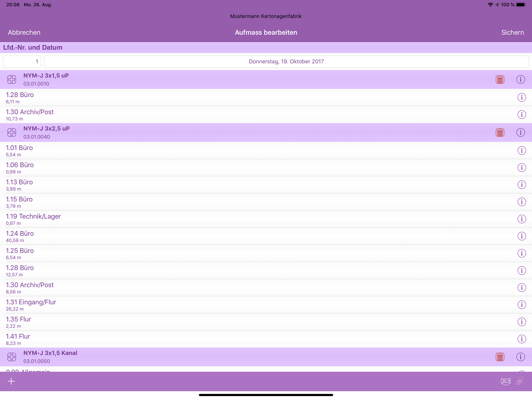Open info for 1.06 Büro row
This screenshot has height=399, width=532.
521,168
